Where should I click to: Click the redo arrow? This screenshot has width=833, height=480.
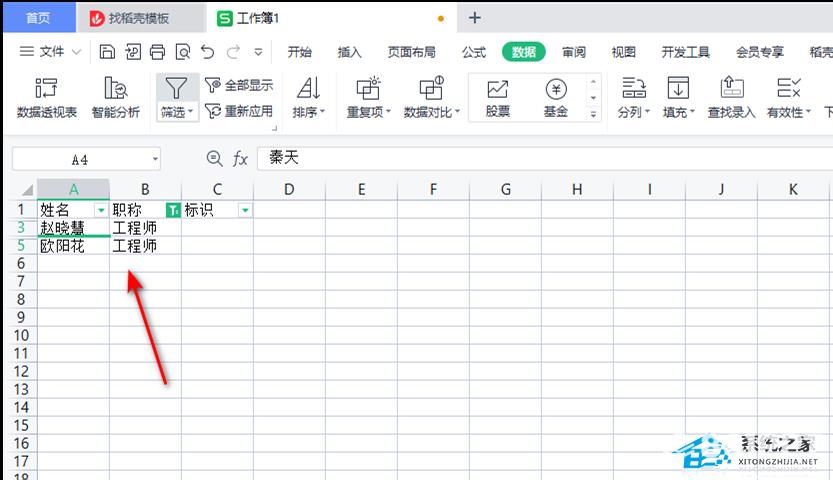[x=233, y=52]
